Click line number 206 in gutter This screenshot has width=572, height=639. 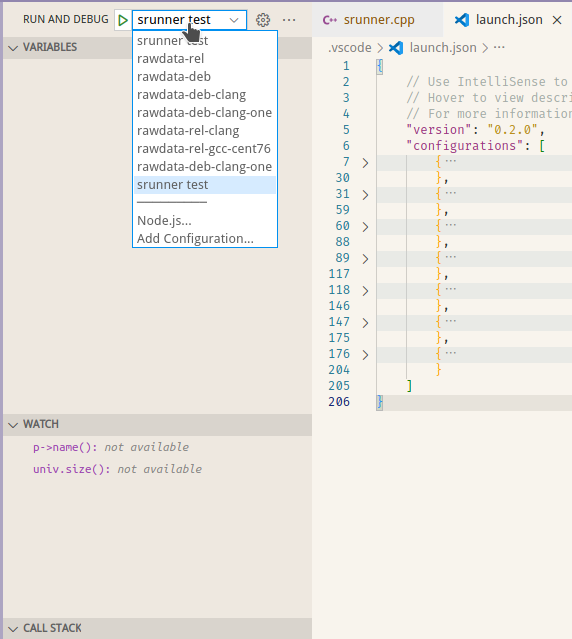[339, 402]
